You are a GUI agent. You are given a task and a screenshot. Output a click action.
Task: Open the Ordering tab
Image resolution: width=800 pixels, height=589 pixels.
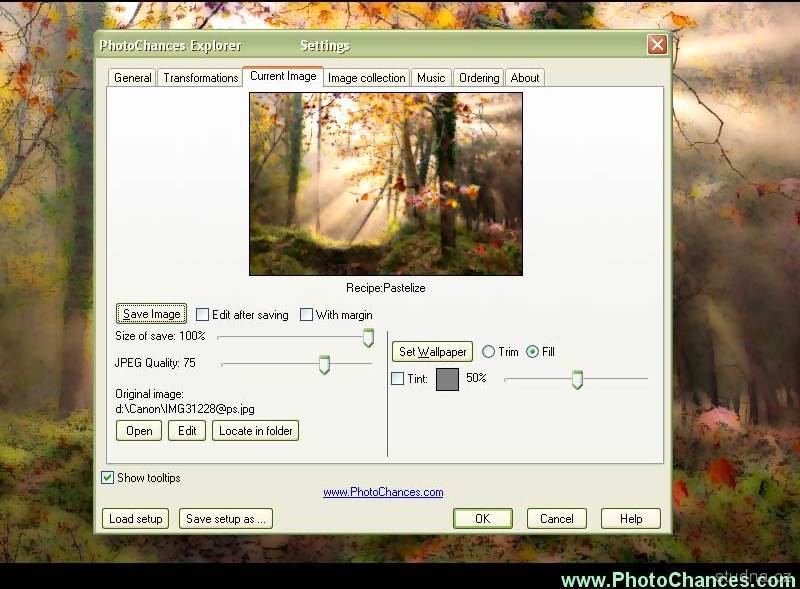click(x=479, y=78)
